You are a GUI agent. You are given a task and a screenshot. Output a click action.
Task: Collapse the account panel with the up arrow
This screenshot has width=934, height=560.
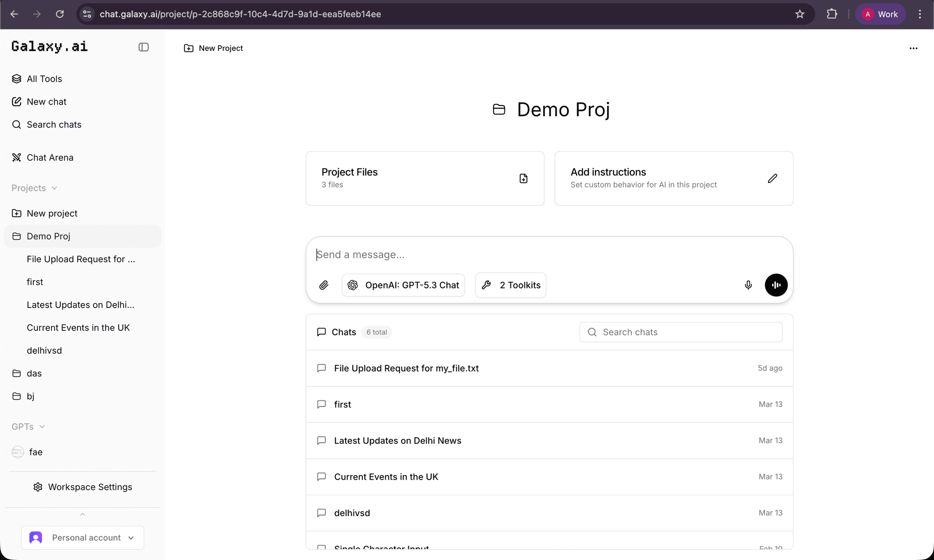click(82, 514)
